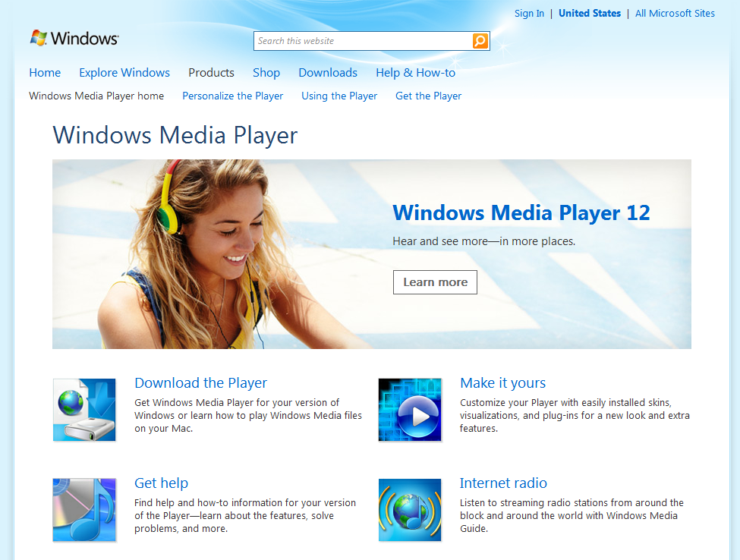Open Explore Windows menu item

click(124, 73)
